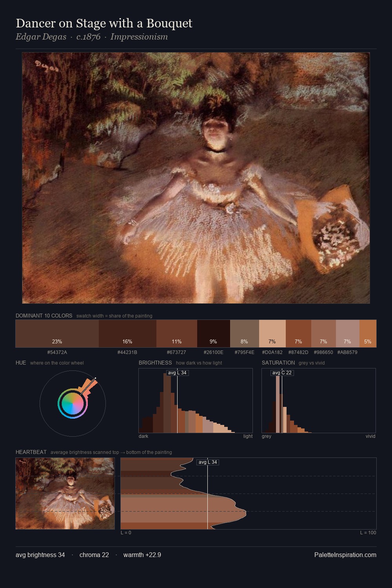Click the SATURATION section heading
This screenshot has height=588, width=392.
tap(278, 363)
